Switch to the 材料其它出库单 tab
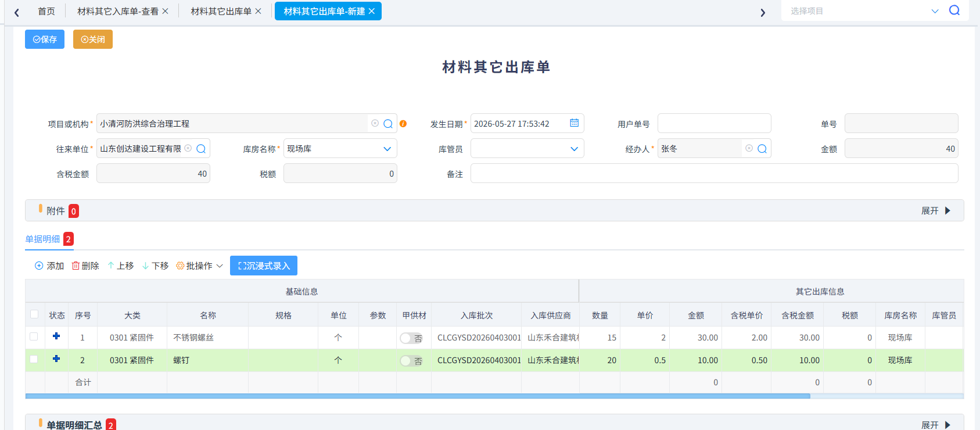 [221, 11]
